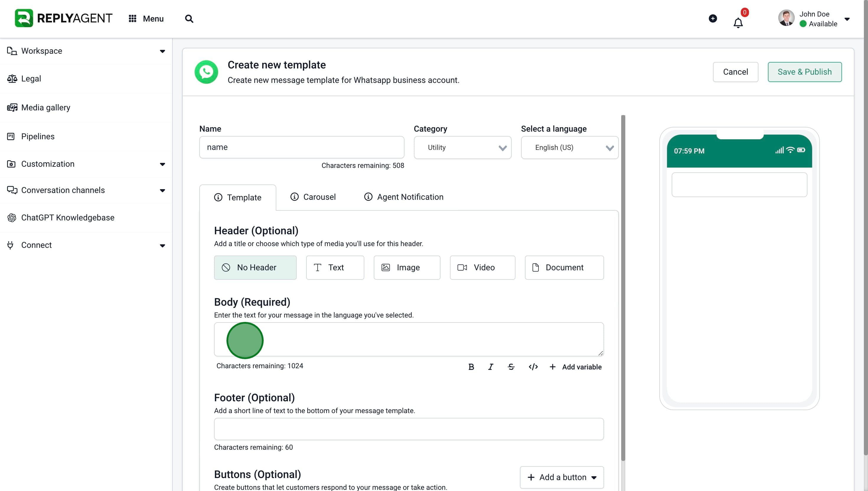Choose the Image header type

[407, 267]
